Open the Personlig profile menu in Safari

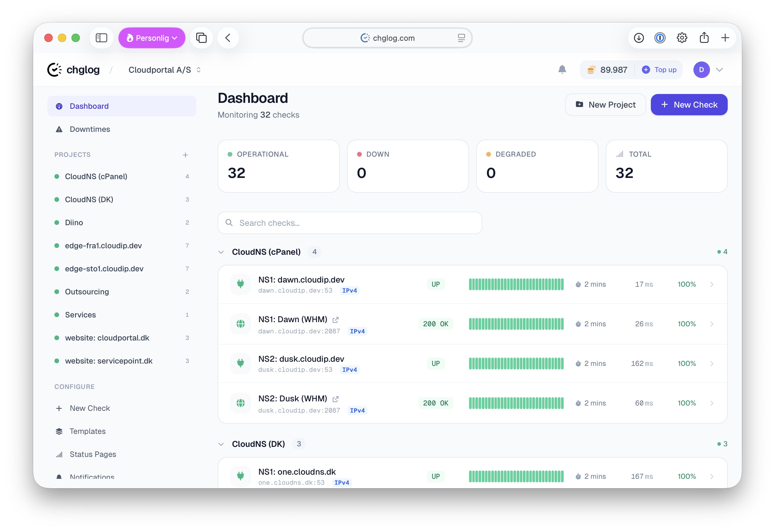[x=152, y=38]
